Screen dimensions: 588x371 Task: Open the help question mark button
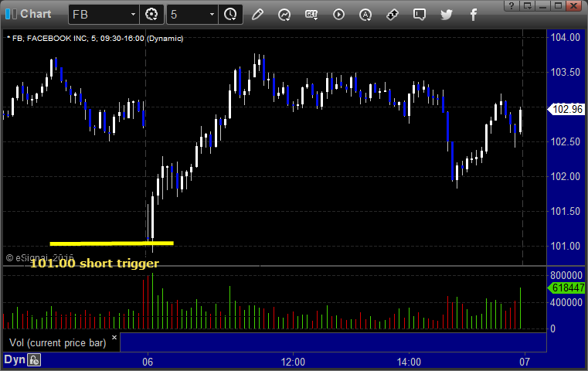tap(512, 5)
